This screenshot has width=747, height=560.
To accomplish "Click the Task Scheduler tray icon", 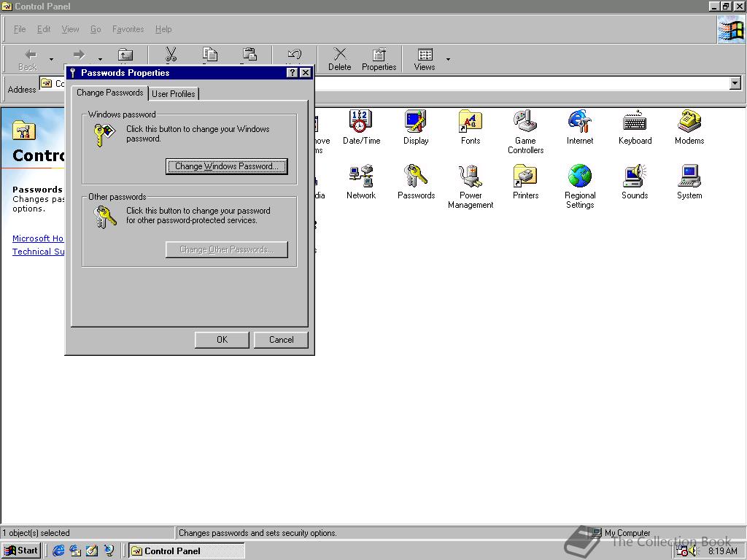I will tap(682, 551).
